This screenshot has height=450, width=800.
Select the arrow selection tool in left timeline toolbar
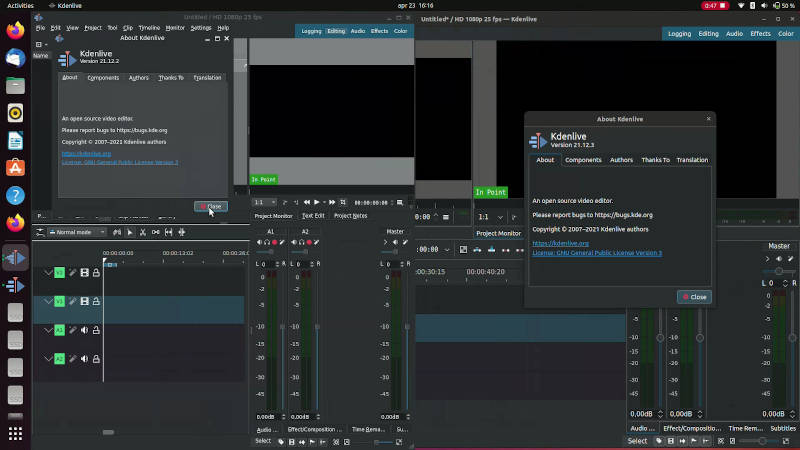(x=130, y=232)
